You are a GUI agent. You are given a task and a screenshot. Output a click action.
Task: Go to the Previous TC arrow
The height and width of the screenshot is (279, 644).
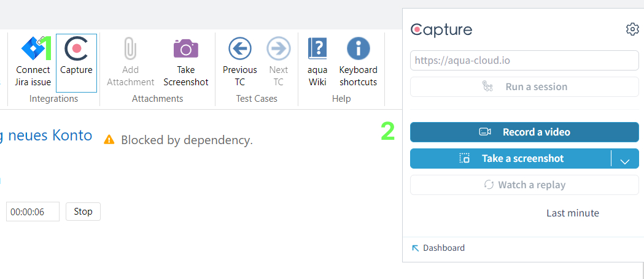click(240, 48)
